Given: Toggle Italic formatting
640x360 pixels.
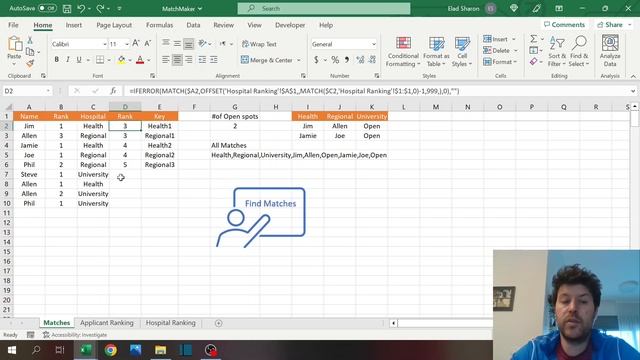Looking at the screenshot, I should [x=68, y=60].
